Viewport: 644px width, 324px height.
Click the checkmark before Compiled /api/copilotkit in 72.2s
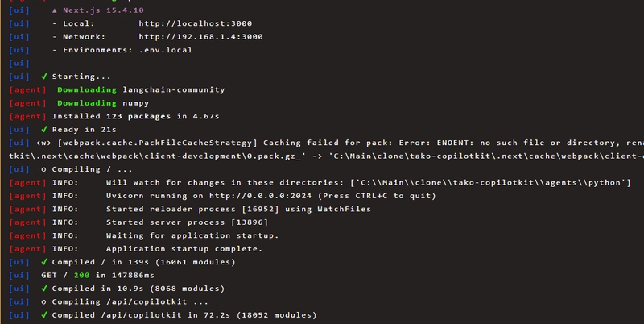[x=43, y=316]
